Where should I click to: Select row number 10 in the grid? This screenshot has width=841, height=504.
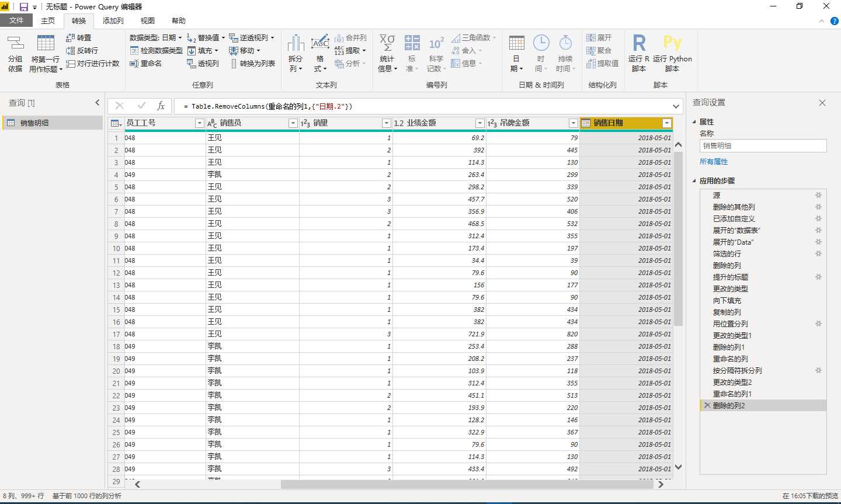pyautogui.click(x=116, y=248)
